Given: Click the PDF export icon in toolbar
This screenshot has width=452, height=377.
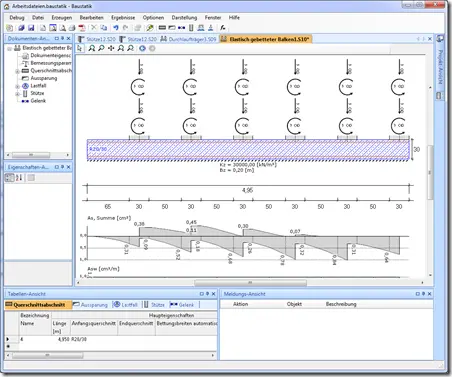Looking at the screenshot, I should tap(82, 28).
